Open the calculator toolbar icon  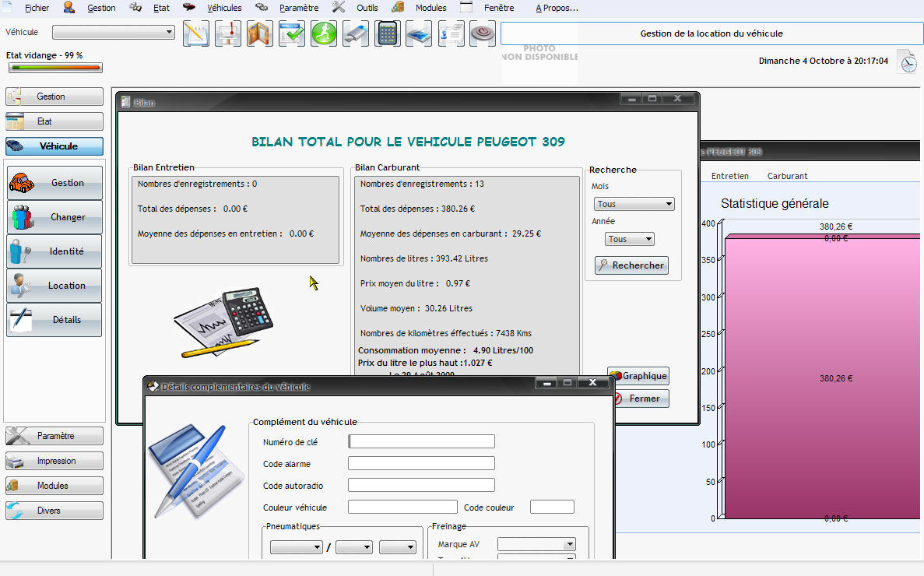click(388, 33)
